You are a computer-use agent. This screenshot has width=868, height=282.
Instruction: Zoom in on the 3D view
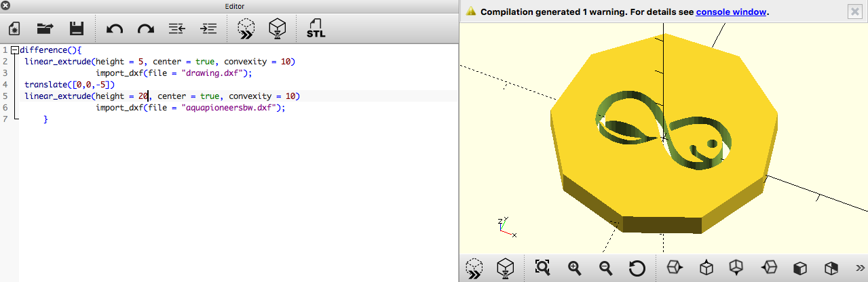[x=574, y=268]
